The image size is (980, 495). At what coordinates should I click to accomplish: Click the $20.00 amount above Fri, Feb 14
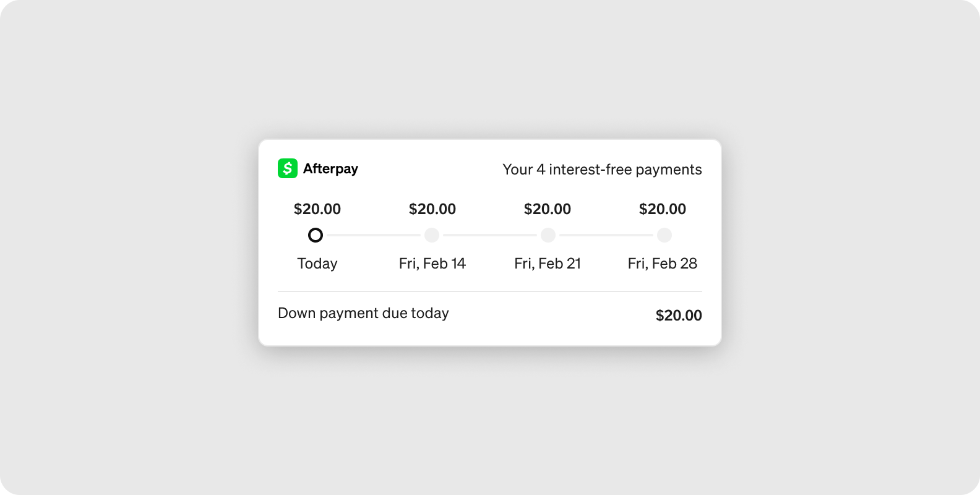tap(432, 209)
